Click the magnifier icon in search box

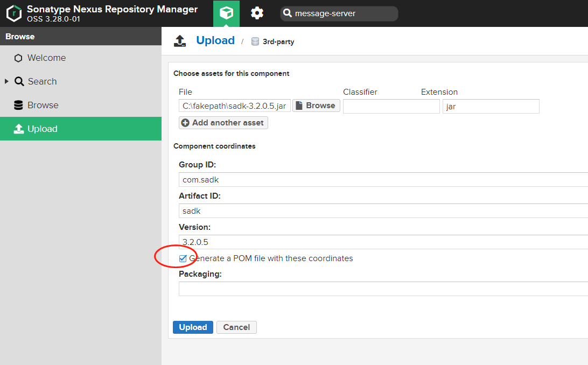[288, 13]
